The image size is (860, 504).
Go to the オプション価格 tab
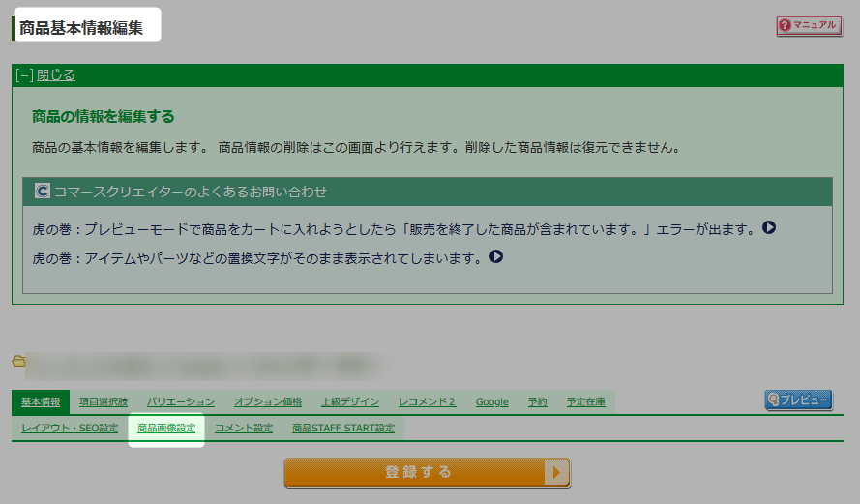[x=268, y=402]
